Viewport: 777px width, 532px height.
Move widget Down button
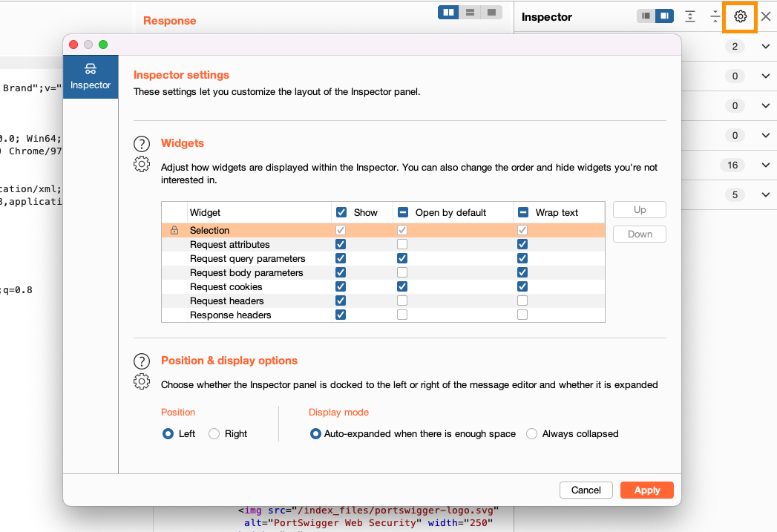pos(639,234)
